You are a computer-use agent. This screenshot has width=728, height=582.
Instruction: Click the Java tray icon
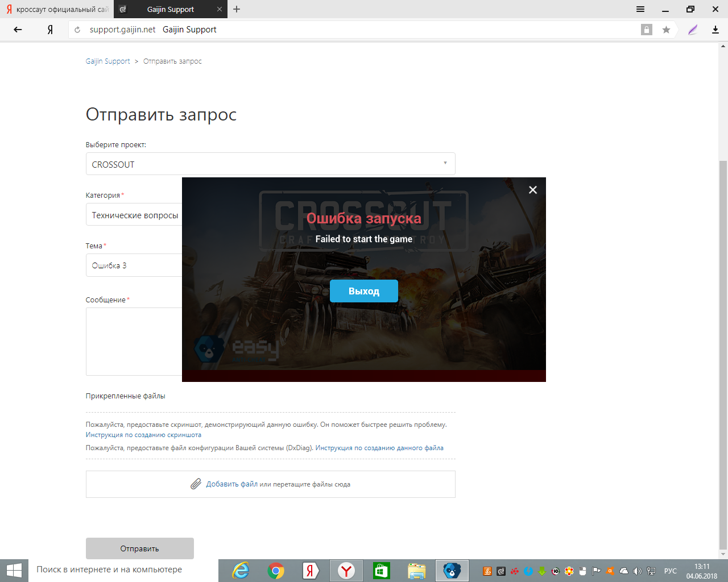pos(487,571)
